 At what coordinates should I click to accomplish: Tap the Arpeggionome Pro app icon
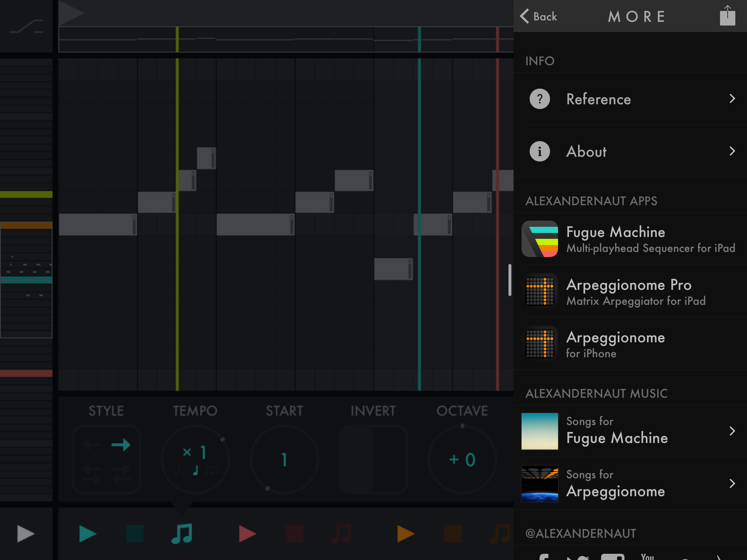tap(539, 291)
